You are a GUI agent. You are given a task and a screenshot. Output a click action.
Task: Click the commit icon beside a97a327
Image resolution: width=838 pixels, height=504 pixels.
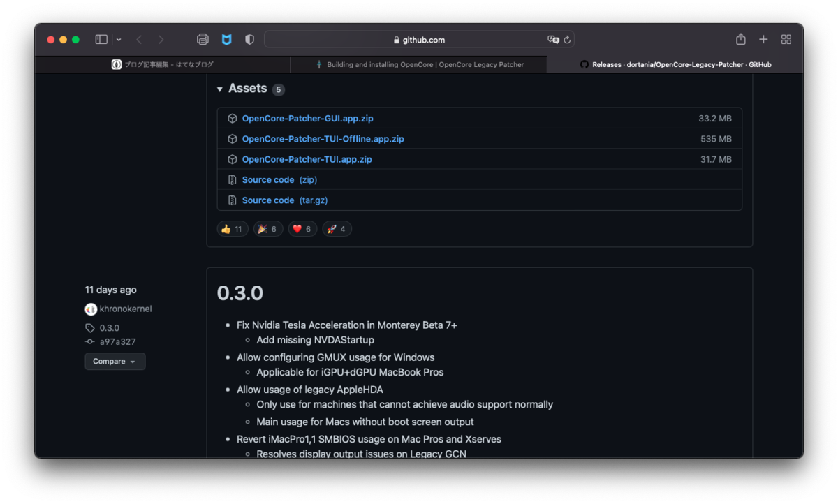click(90, 342)
